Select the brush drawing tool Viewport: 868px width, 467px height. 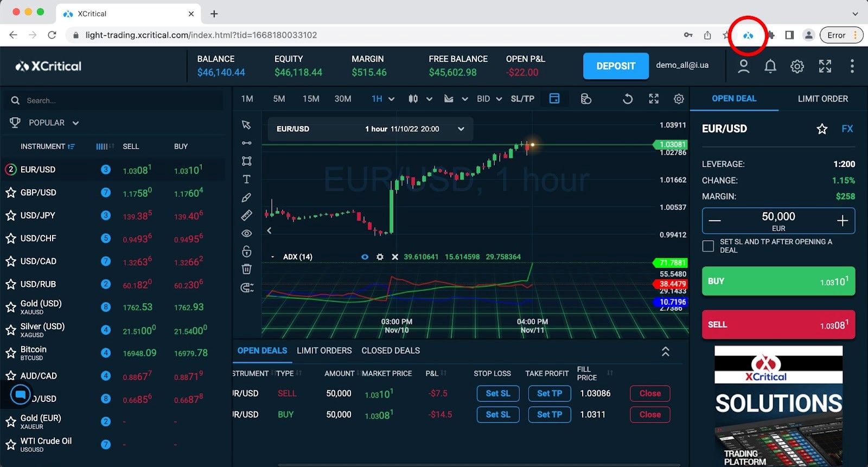(x=246, y=197)
